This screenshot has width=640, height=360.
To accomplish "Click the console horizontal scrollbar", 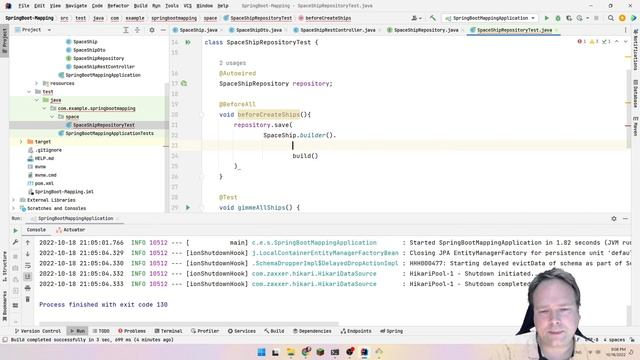I will click(x=189, y=324).
